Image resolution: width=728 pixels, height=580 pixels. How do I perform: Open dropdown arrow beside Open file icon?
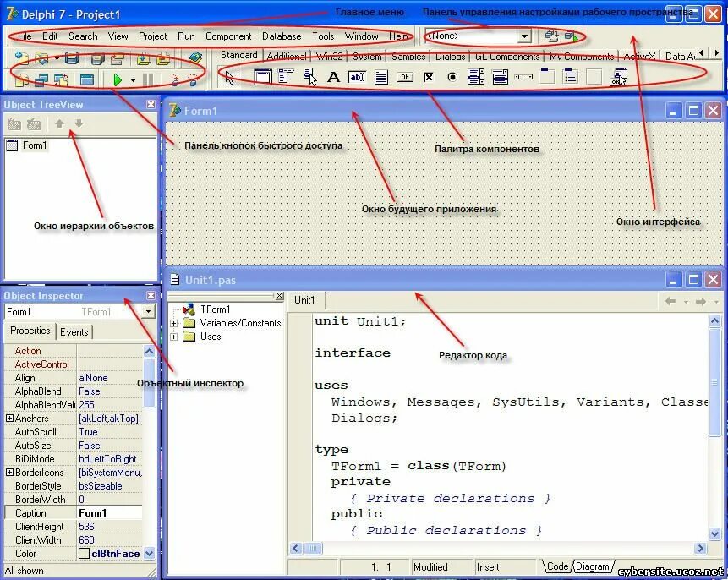[57, 58]
